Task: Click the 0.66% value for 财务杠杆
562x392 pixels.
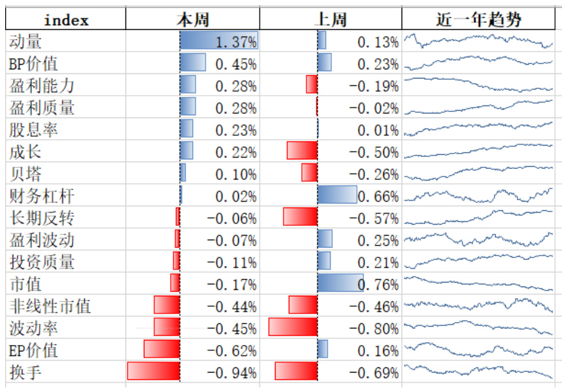Action: pos(378,197)
